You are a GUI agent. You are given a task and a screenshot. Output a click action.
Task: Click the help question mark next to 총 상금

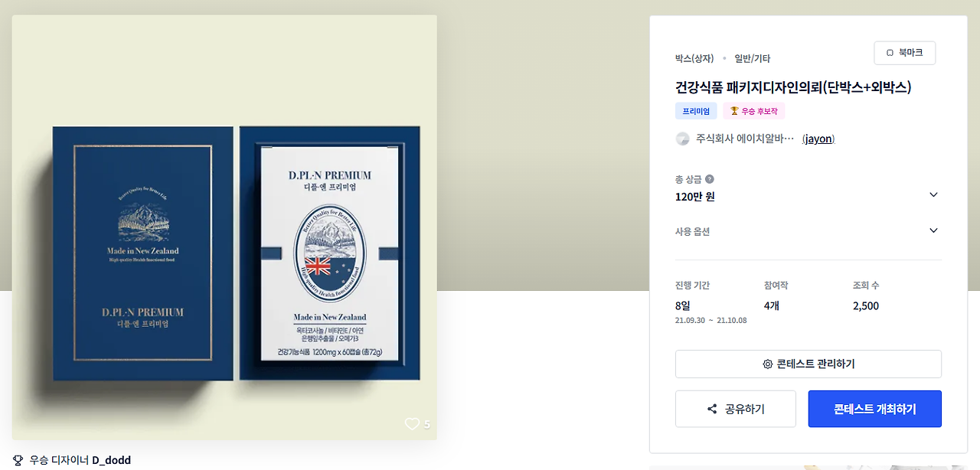tap(709, 179)
